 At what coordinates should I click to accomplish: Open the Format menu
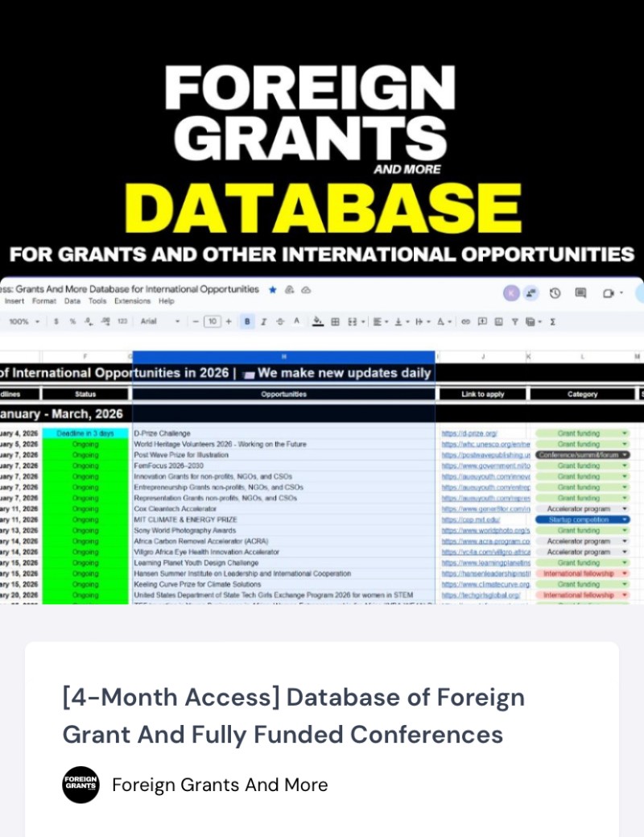point(43,301)
